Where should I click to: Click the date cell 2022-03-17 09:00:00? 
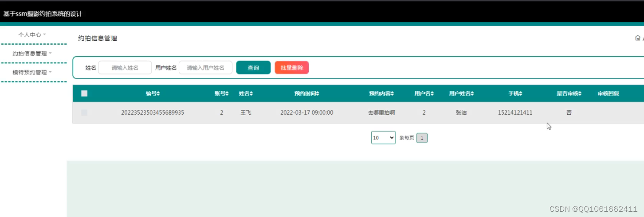[x=306, y=113]
